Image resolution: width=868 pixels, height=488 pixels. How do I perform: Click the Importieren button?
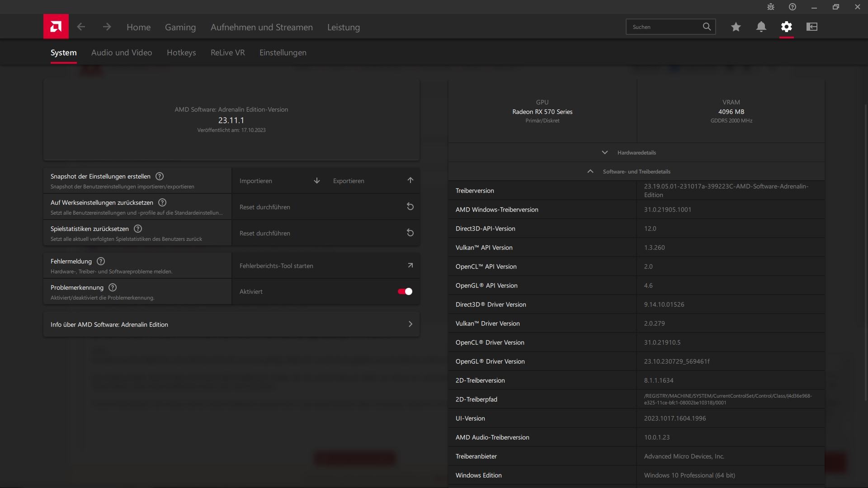pyautogui.click(x=279, y=181)
